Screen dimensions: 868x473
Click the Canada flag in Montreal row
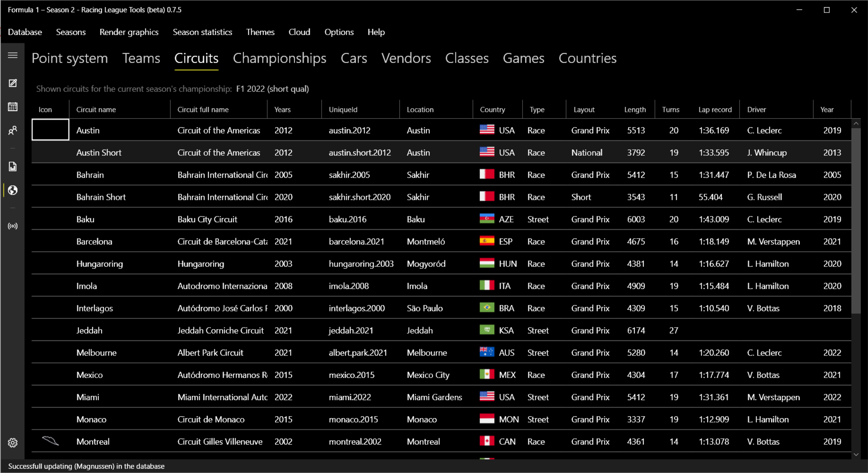pyautogui.click(x=487, y=441)
